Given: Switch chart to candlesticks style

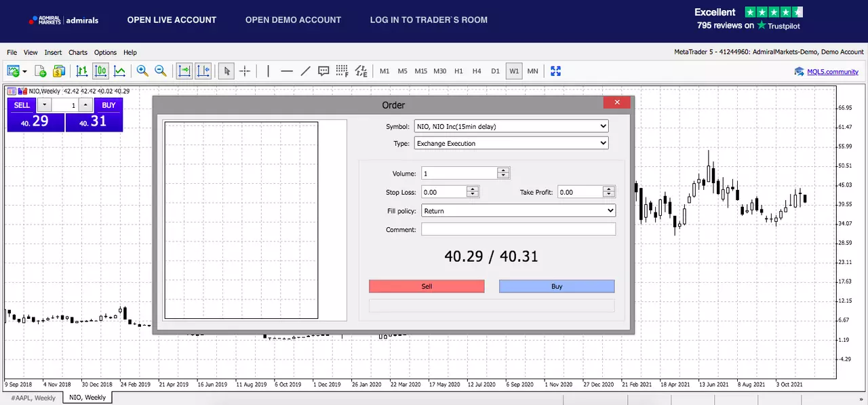Looking at the screenshot, I should click(100, 71).
